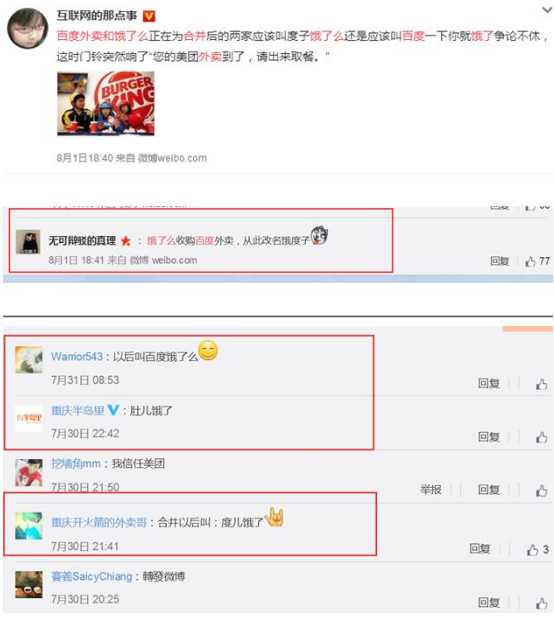Like 赛義SaicyChiang's comment
This screenshot has height=618, width=554.
(542, 603)
